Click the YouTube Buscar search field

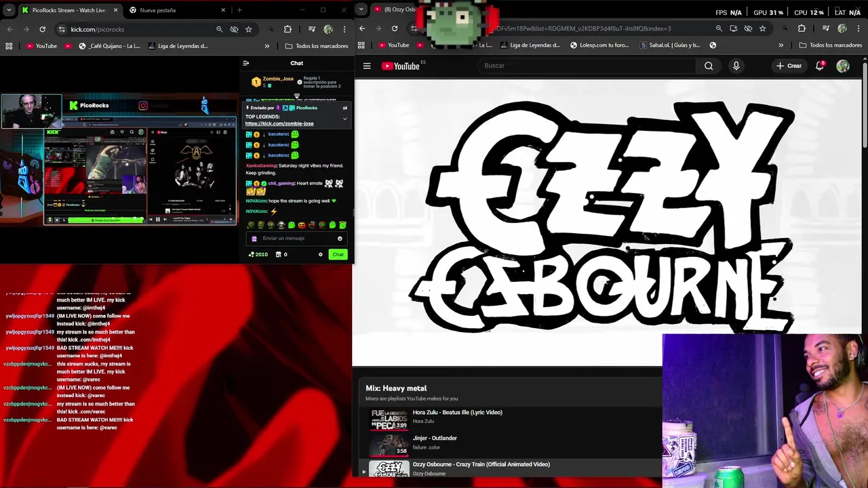point(587,66)
